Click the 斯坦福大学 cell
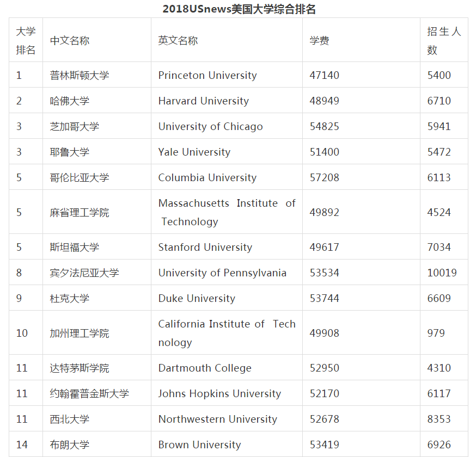The height and width of the screenshot is (457, 476). [75, 247]
